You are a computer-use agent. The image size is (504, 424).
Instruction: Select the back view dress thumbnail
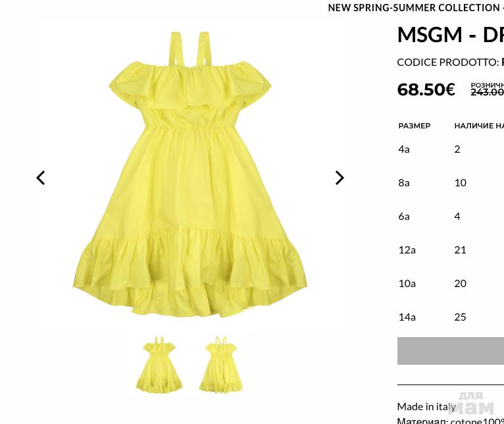click(x=221, y=365)
